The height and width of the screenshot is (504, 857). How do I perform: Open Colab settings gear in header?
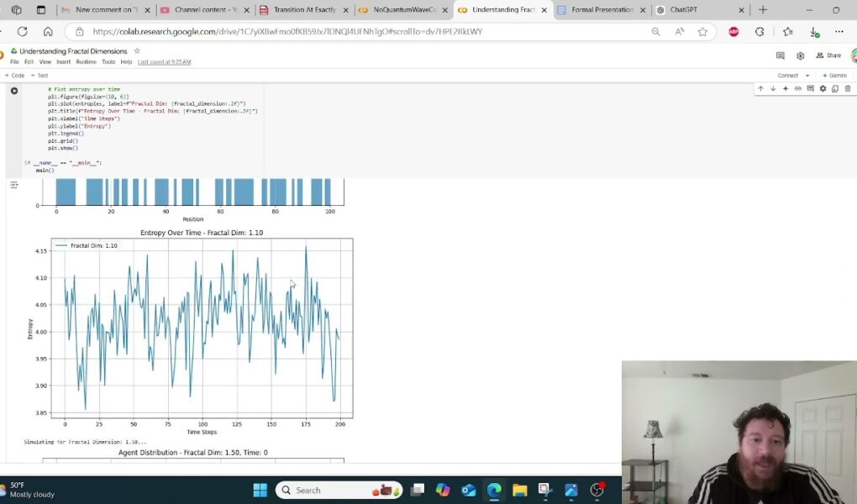tap(800, 55)
